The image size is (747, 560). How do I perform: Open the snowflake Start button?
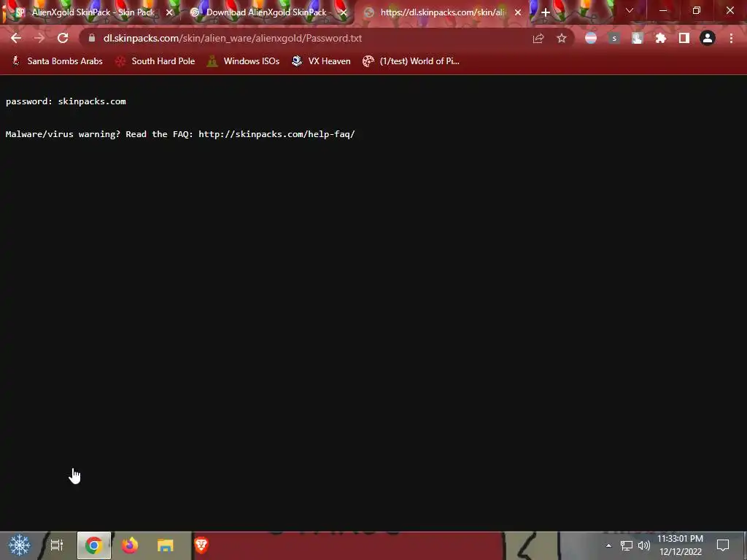point(19,545)
